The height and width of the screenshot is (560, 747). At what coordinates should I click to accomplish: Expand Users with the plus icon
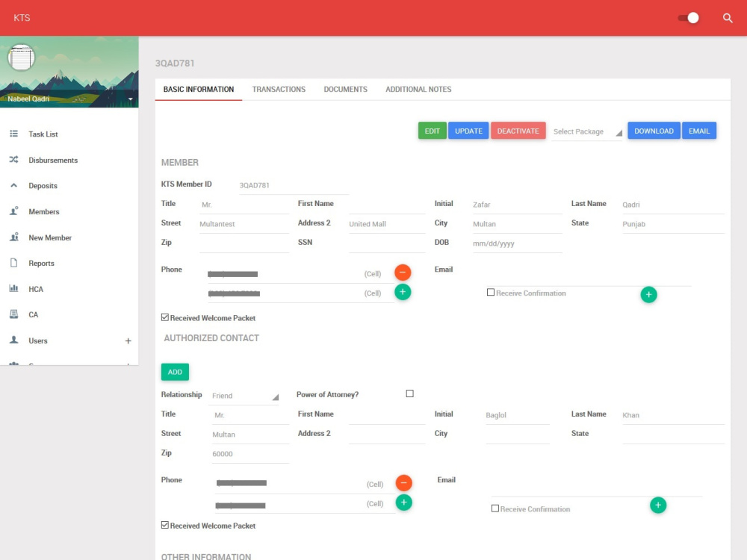pyautogui.click(x=128, y=341)
